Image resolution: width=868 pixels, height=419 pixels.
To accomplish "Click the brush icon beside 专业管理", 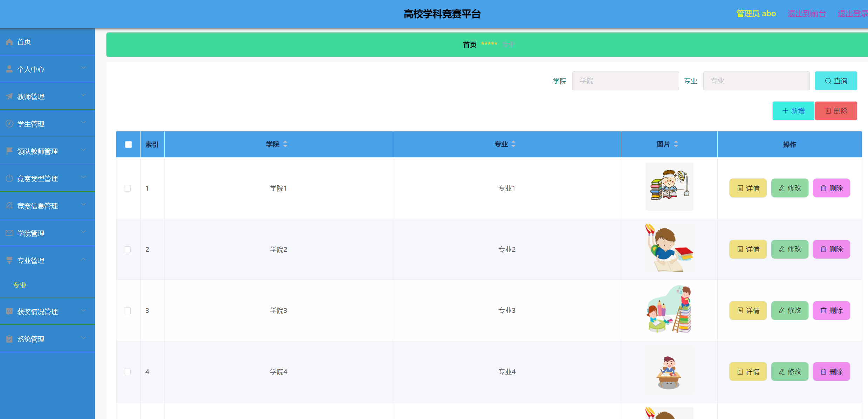I will click(9, 260).
